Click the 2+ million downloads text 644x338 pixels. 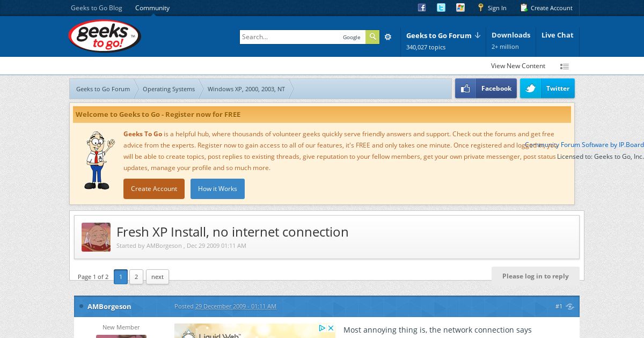point(505,47)
